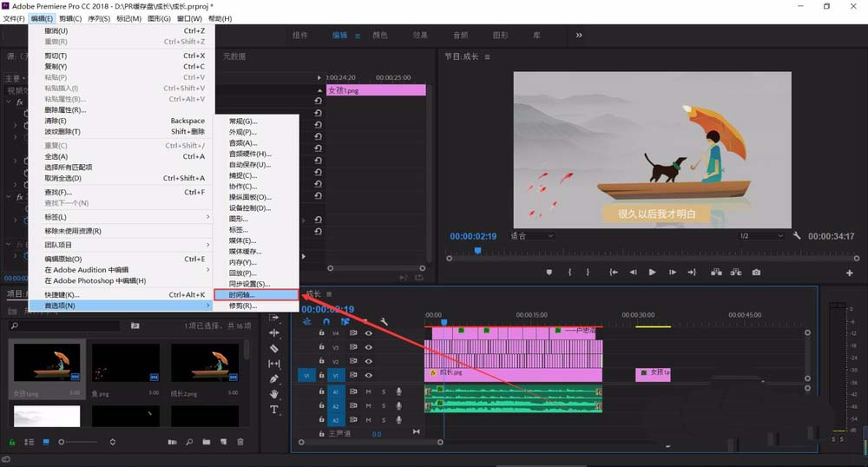
Task: Delete selected item with trash icon
Action: 240,442
